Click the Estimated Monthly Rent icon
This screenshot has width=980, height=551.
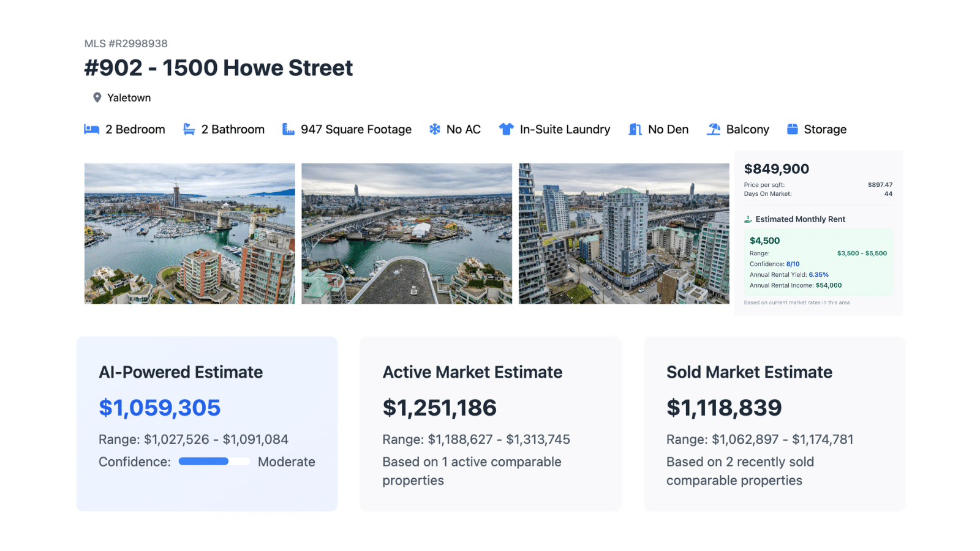click(x=748, y=219)
